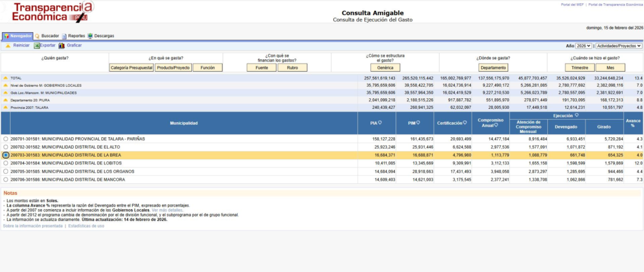This screenshot has width=644, height=272.
Task: Open the Estadísticas de uso link
Action: coord(86,225)
